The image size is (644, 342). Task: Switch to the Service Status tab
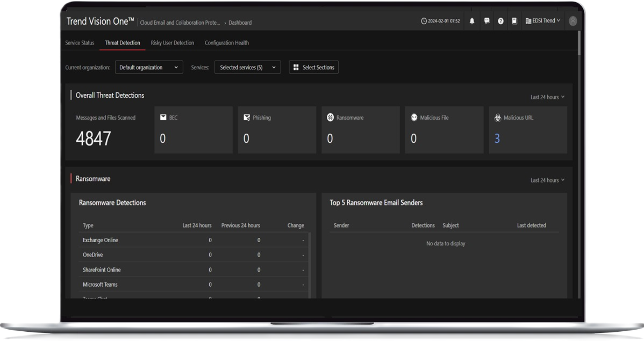pyautogui.click(x=80, y=42)
